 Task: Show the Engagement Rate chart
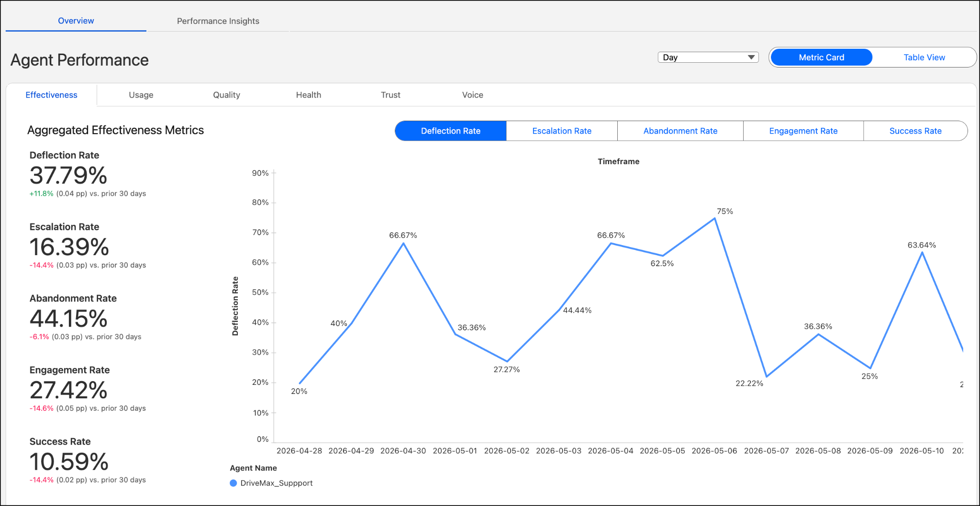803,131
